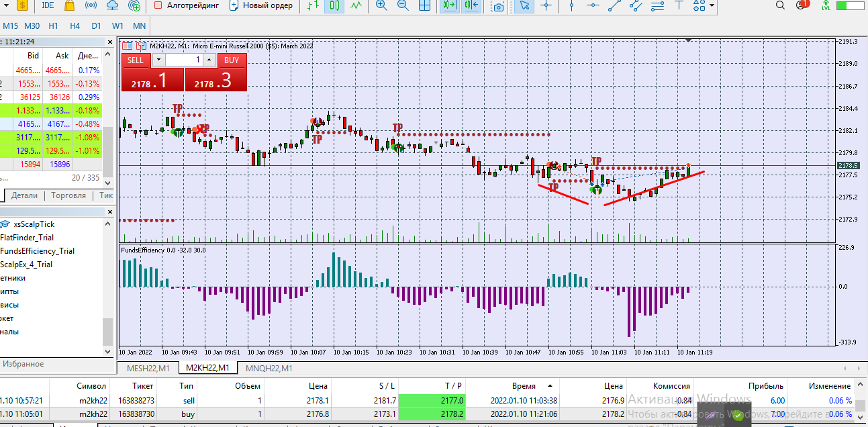Open the Торговля tab in Market Watch
This screenshot has width=868, height=427.
click(x=68, y=195)
